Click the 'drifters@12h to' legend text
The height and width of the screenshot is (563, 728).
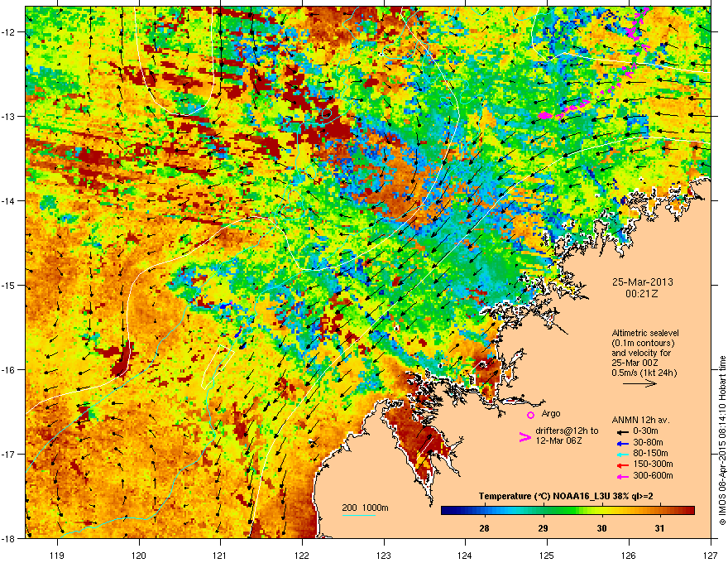[567, 431]
